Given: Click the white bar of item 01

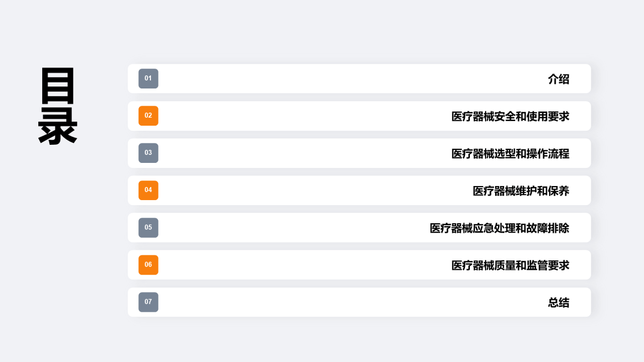Looking at the screenshot, I should [x=359, y=78].
